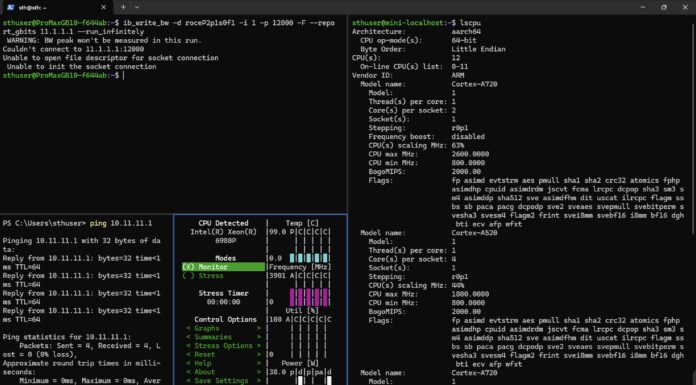Click the 'aarch64' architecture value
Screen dimensions: 696x385
(x=466, y=32)
